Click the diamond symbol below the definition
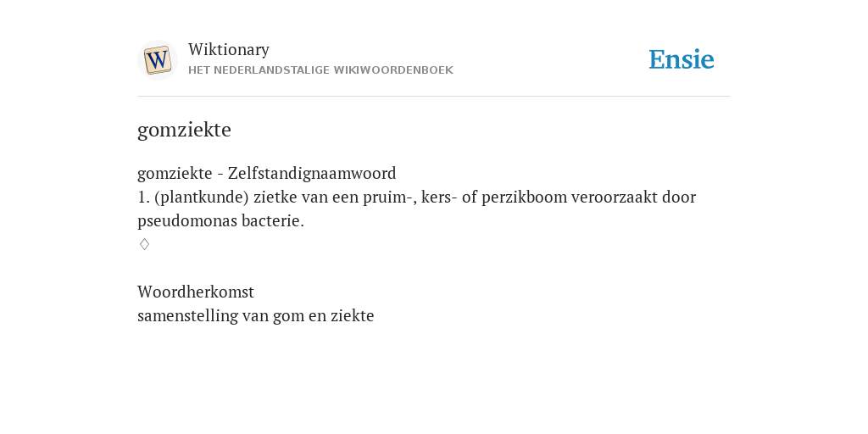868x434 pixels. pos(144,244)
